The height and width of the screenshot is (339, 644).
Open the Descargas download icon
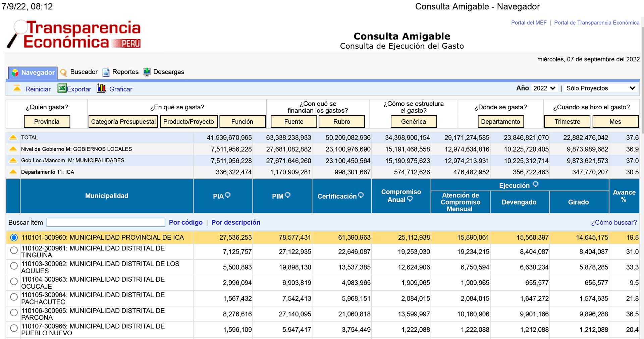[x=147, y=72]
